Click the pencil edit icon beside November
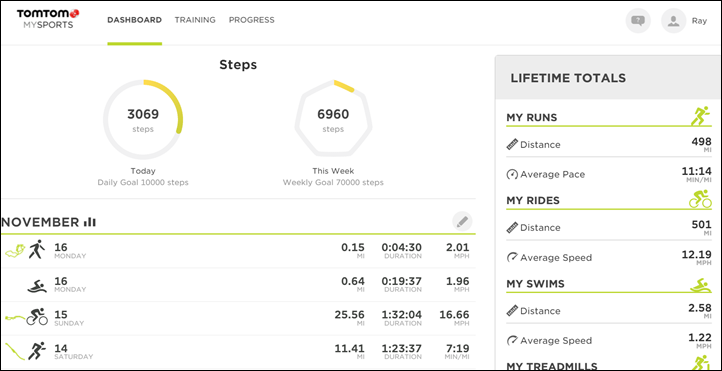This screenshot has height=371, width=722. pos(462,222)
